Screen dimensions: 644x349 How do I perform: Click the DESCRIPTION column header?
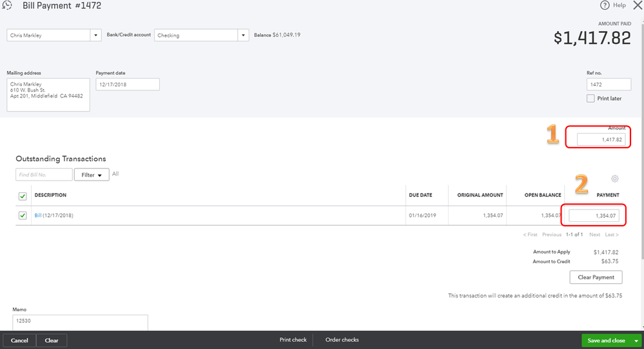point(50,195)
